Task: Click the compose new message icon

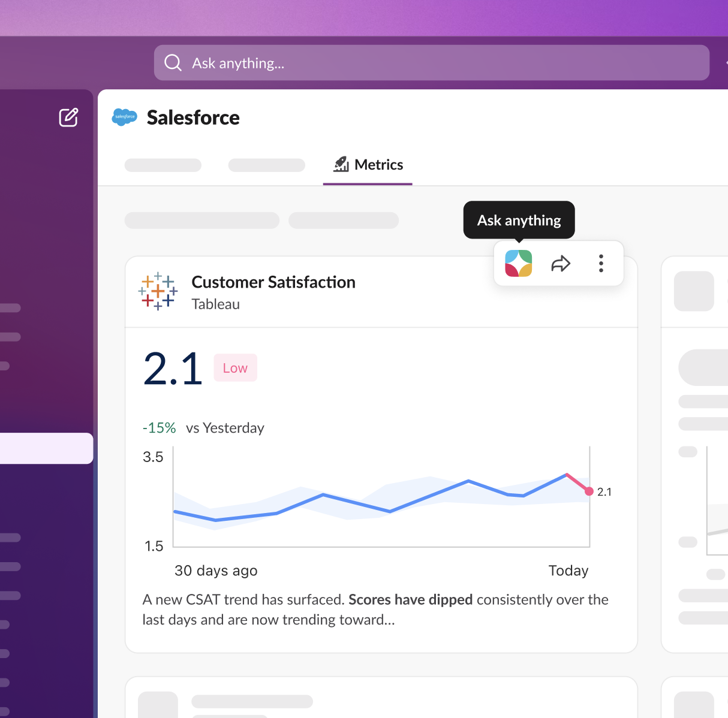Action: 68,117
